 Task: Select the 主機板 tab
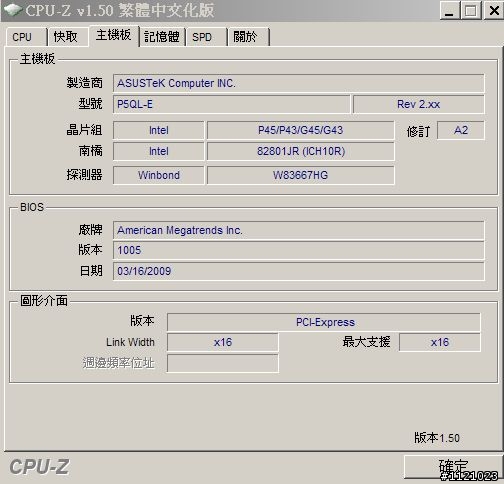point(113,35)
